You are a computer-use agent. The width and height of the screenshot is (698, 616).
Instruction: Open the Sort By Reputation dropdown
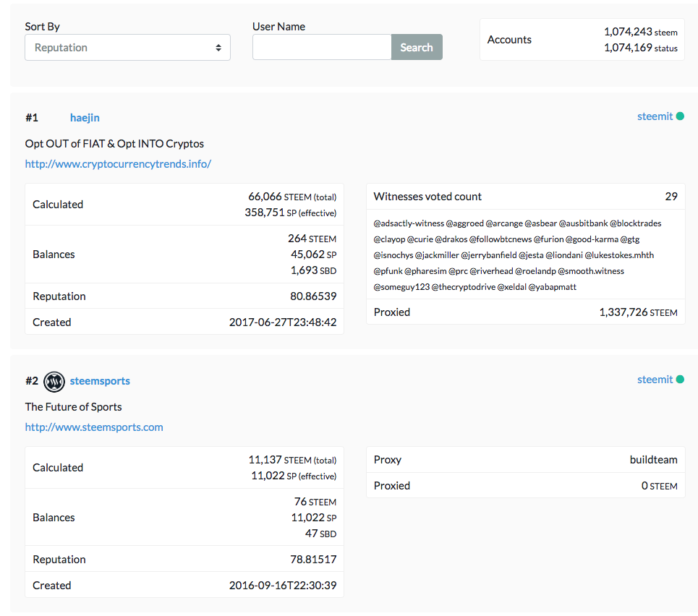[x=127, y=48]
